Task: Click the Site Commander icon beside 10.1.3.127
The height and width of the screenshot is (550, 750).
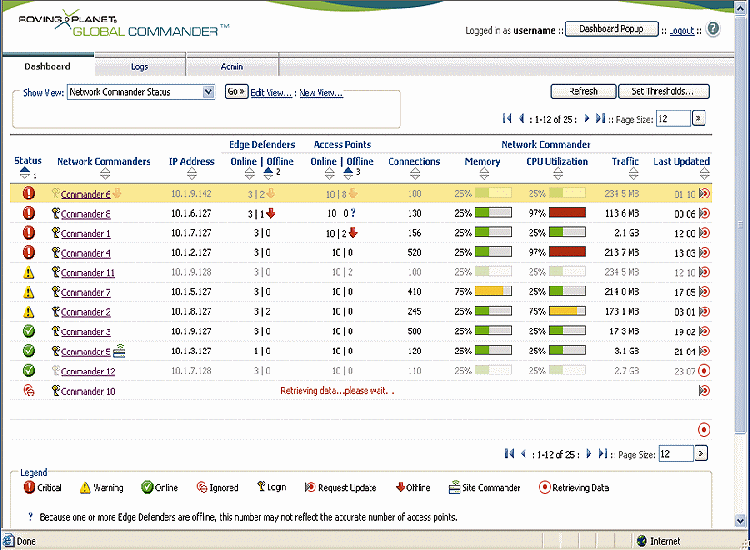Action: coord(120,351)
